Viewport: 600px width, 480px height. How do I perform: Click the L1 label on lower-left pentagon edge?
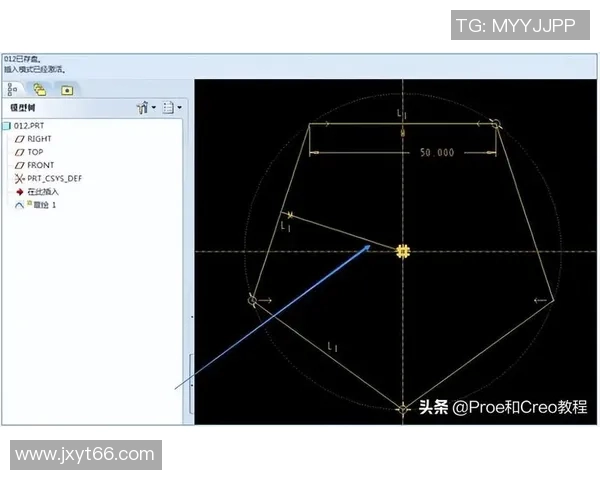tap(333, 347)
